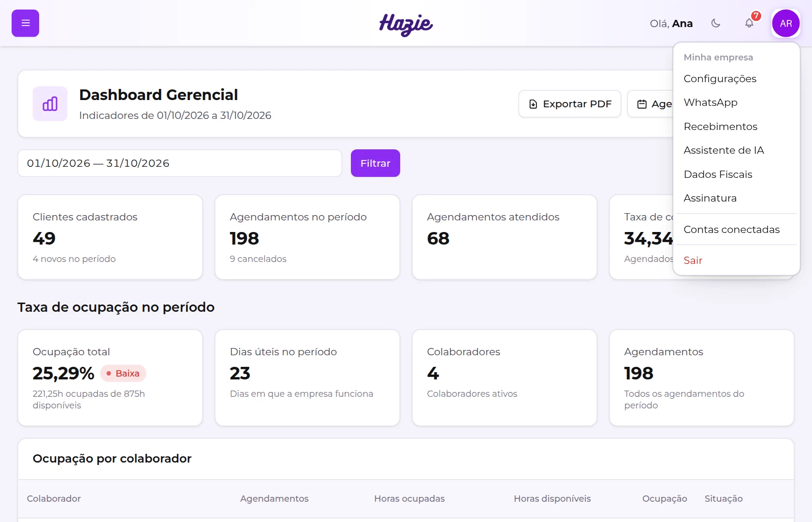The height and width of the screenshot is (522, 812).
Task: Open the notifications bell
Action: [x=749, y=23]
